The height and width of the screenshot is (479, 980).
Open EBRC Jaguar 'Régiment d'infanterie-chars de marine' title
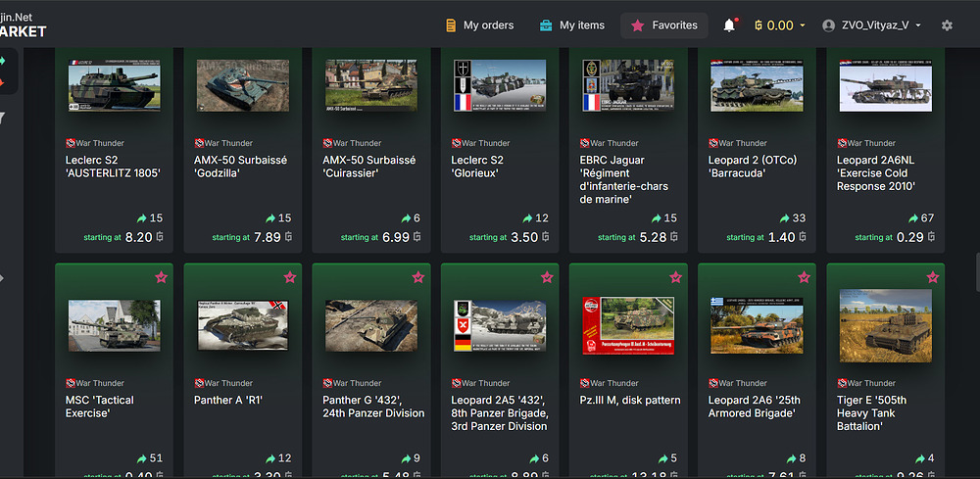tap(623, 180)
